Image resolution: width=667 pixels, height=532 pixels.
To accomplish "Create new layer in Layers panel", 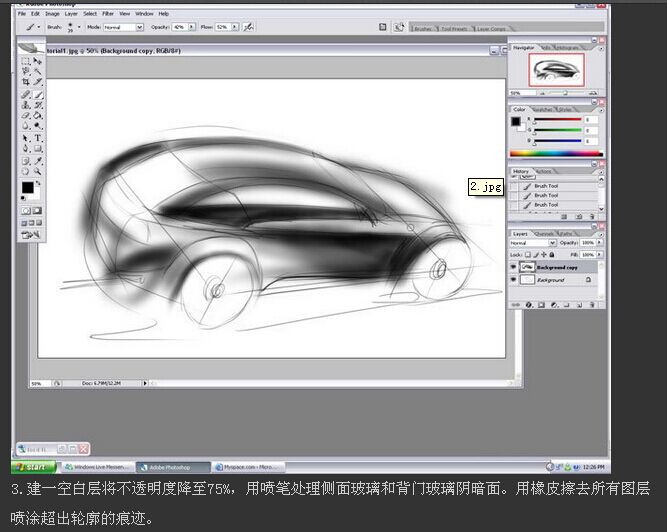I will point(579,305).
